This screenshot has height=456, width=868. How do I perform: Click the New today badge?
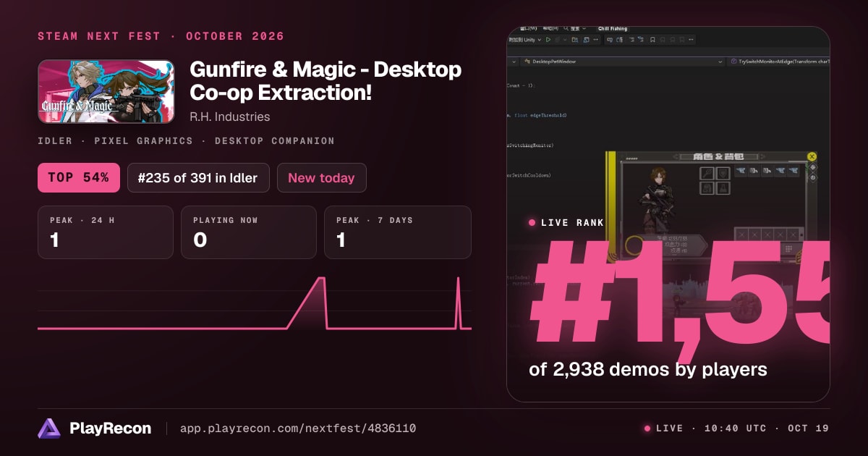click(x=321, y=177)
